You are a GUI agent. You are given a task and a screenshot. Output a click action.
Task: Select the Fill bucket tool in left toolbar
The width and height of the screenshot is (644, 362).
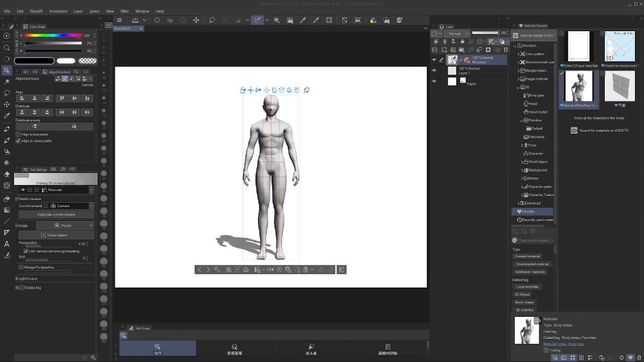[x=6, y=198]
